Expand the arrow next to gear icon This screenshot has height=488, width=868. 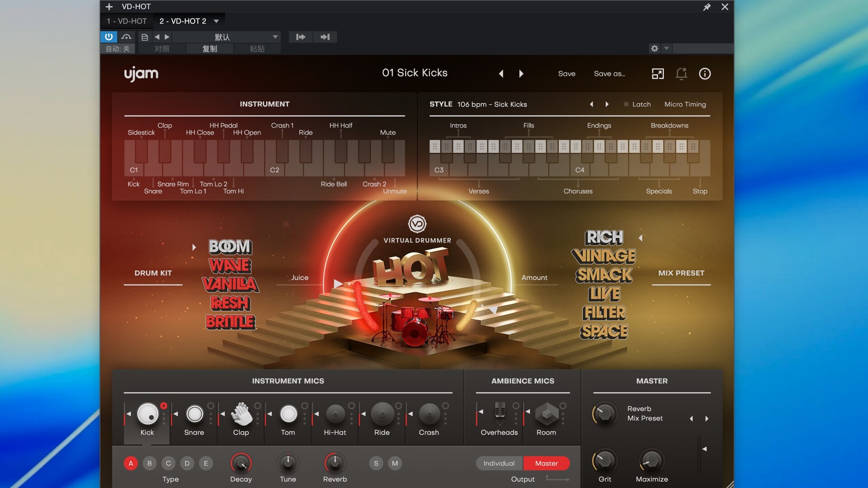click(666, 48)
